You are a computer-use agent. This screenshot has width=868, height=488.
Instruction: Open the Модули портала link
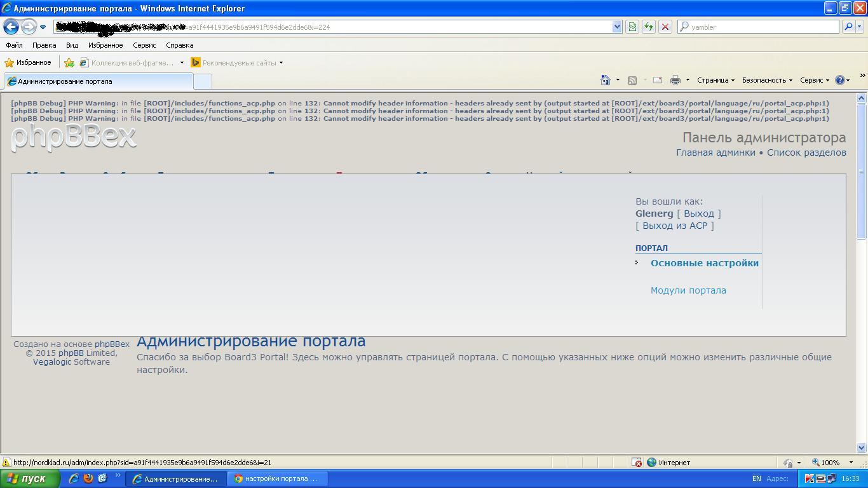coord(688,290)
